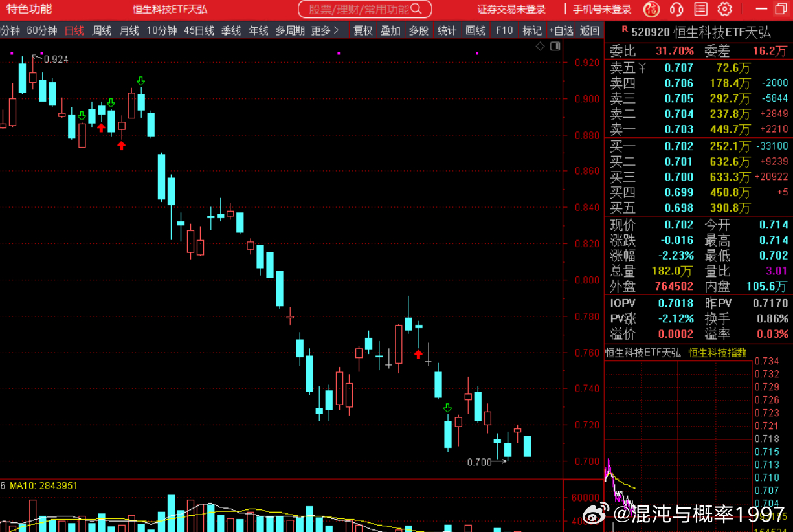Screen dimensions: 793x532
Task: Restore the window size
Action: [781, 9]
